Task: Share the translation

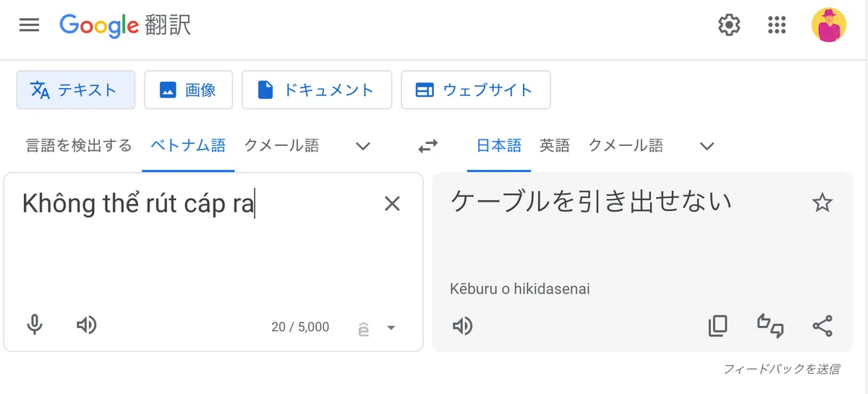Action: coord(822,326)
